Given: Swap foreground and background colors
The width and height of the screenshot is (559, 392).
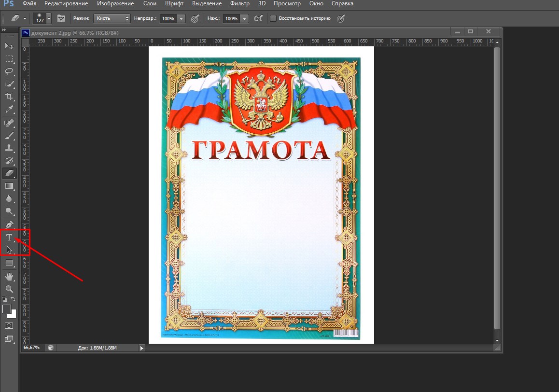Looking at the screenshot, I should pos(14,299).
